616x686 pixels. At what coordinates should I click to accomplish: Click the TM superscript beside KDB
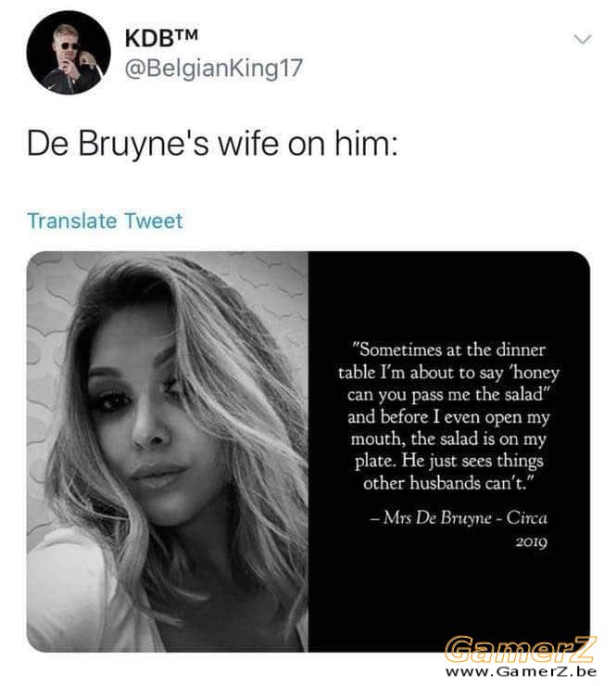[186, 33]
